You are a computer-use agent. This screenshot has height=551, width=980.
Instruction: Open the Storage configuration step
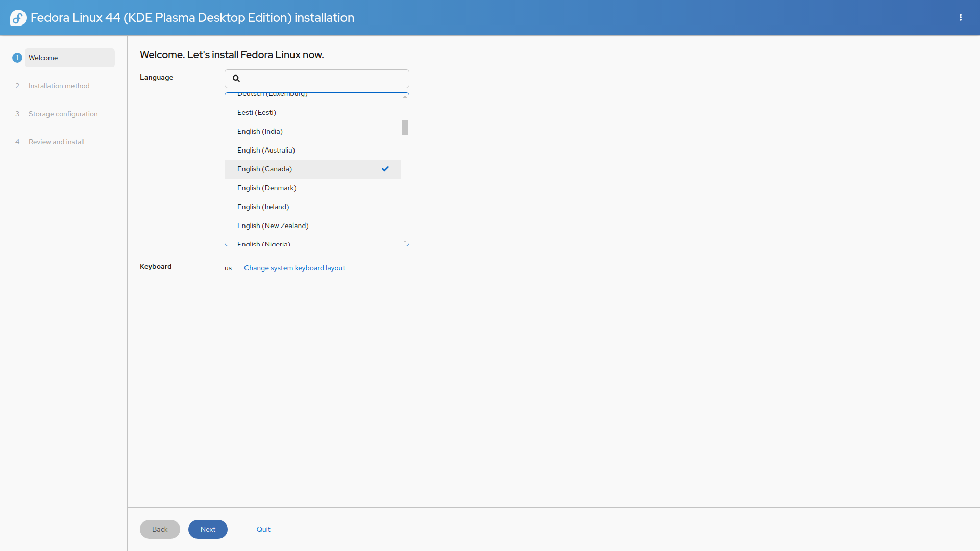[63, 114]
